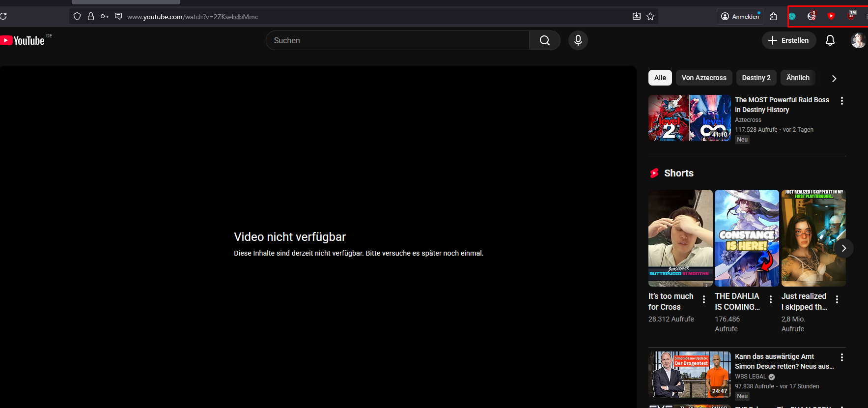Click the 'Video nicht verfügbar' message heading
The height and width of the screenshot is (408, 868).
[x=290, y=237]
